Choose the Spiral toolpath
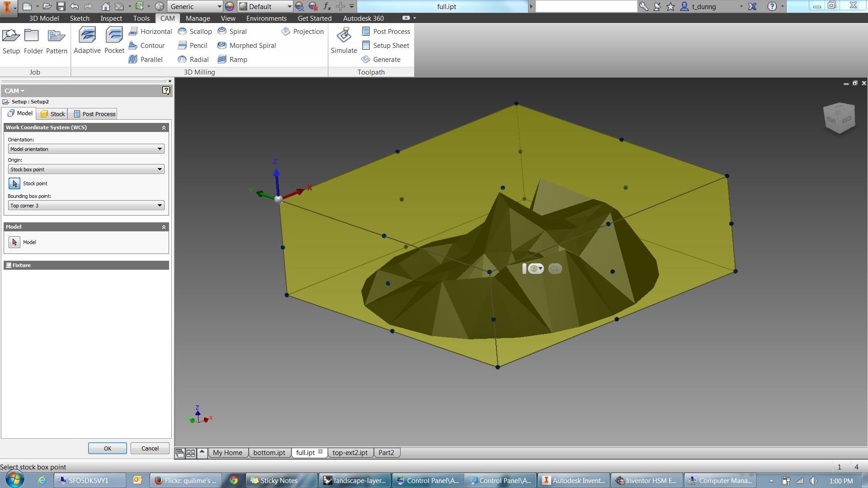Screen dimensions: 868x488 [232, 31]
